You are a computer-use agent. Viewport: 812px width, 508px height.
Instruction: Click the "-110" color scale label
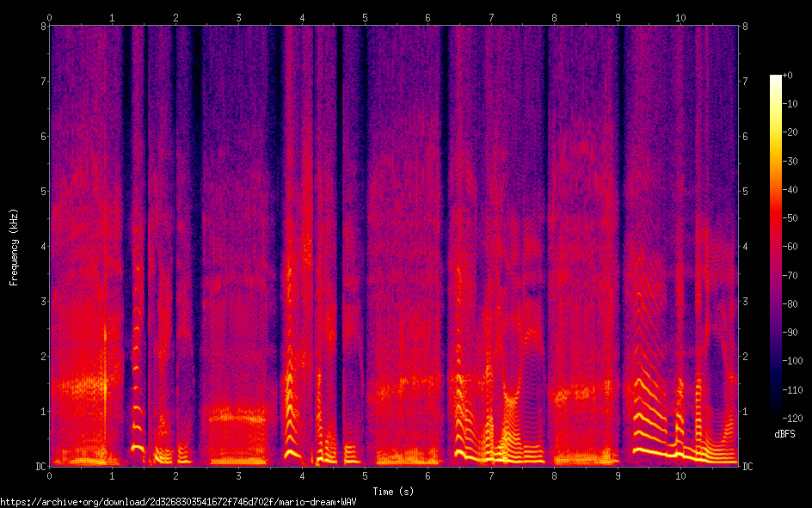(x=792, y=390)
